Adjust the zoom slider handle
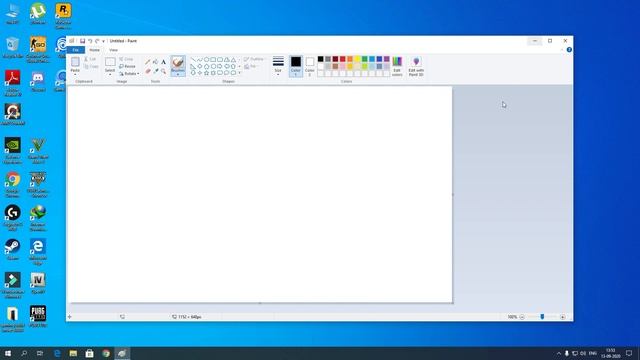640x360 pixels. (542, 317)
